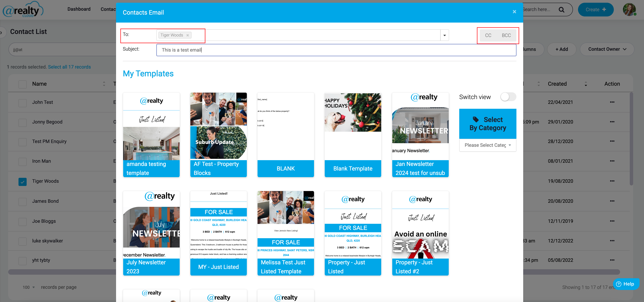644x302 pixels.
Task: Click Select By Category button
Action: pyautogui.click(x=488, y=124)
